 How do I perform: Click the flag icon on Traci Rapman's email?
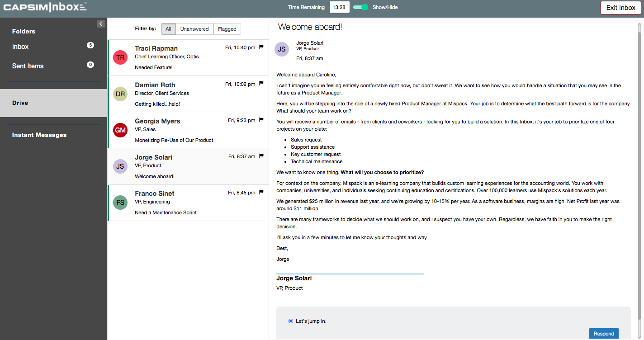261,47
